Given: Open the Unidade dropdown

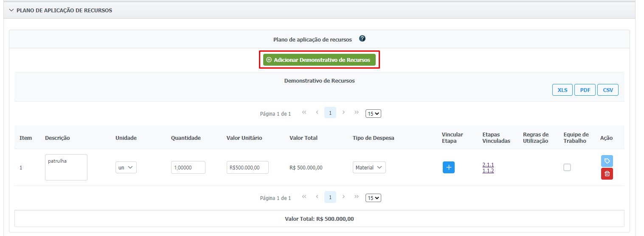Looking at the screenshot, I should 126,167.
